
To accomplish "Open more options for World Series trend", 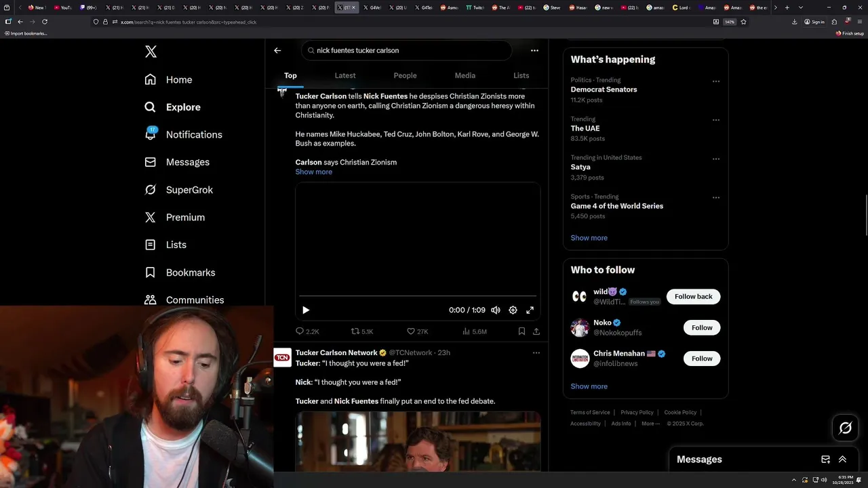I will (x=716, y=197).
